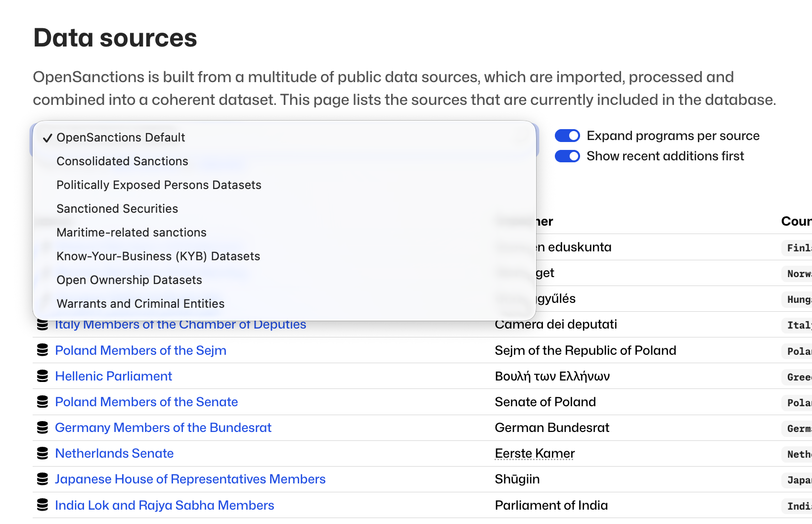The image size is (812, 524).
Task: Select OpenSanctions Default option
Action: (x=284, y=138)
